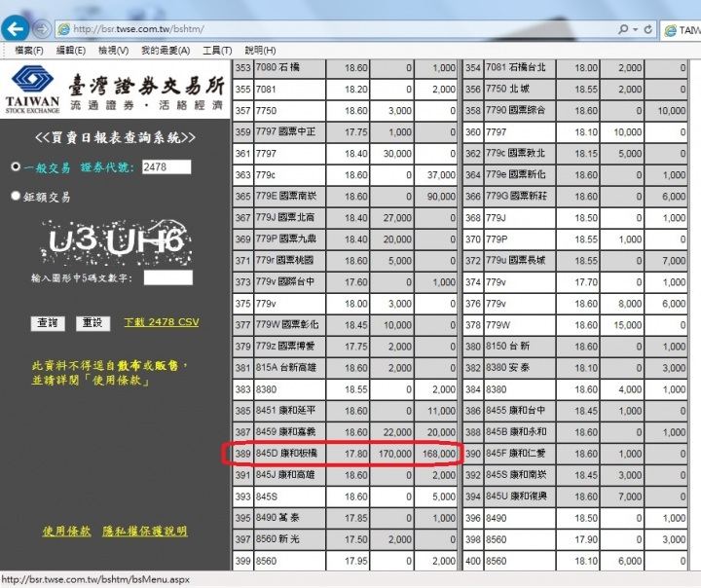Click the cell 845S 康和南崁

click(520, 475)
